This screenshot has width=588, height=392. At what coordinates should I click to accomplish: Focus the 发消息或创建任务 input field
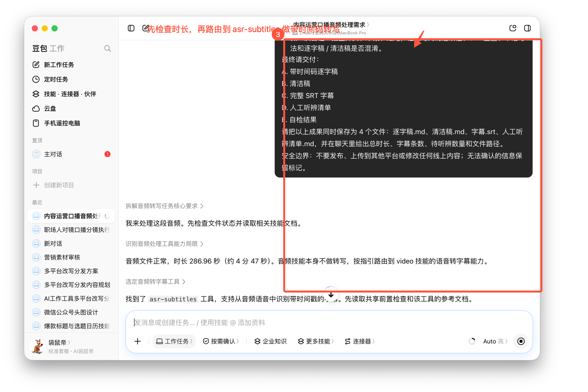pyautogui.click(x=329, y=322)
